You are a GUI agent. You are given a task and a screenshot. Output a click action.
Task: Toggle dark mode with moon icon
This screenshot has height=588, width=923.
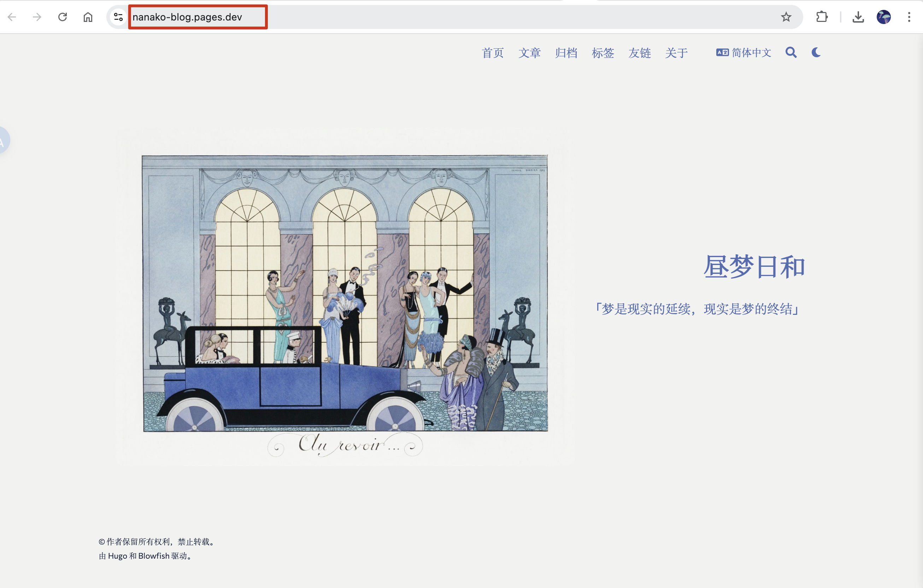816,53
